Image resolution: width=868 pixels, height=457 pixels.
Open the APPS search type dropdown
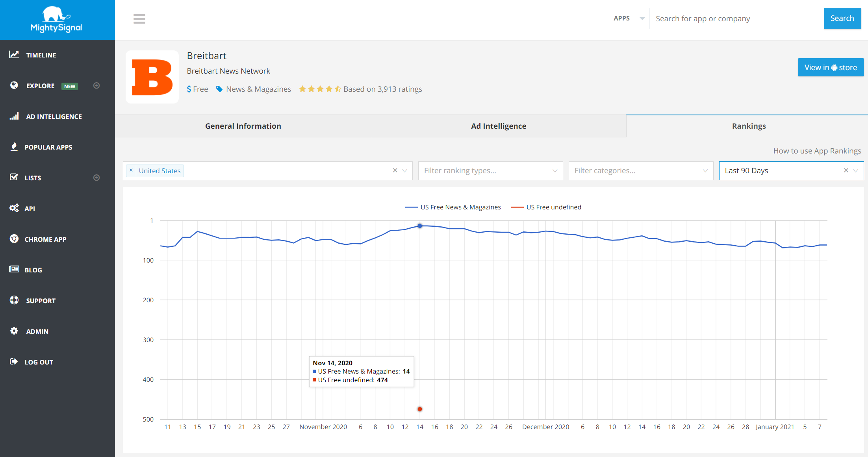coord(627,19)
